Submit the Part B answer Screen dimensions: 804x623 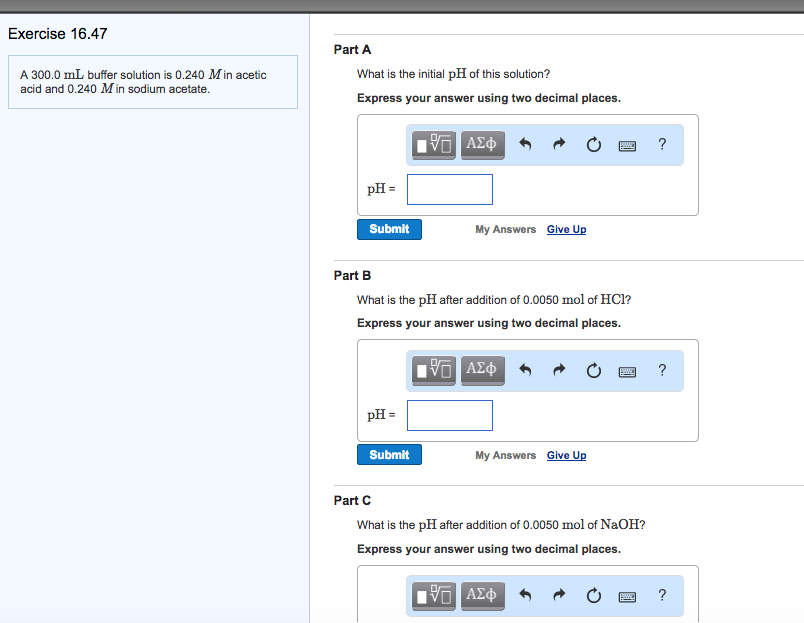click(x=389, y=455)
